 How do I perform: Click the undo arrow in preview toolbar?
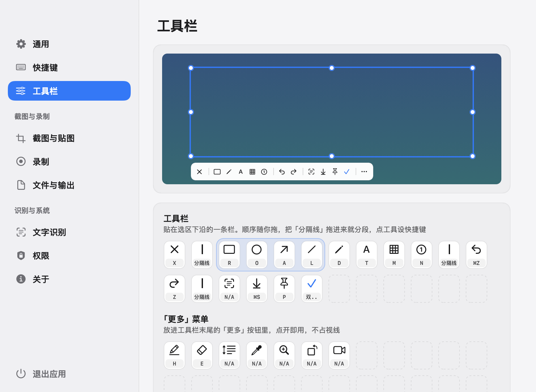[x=282, y=171]
